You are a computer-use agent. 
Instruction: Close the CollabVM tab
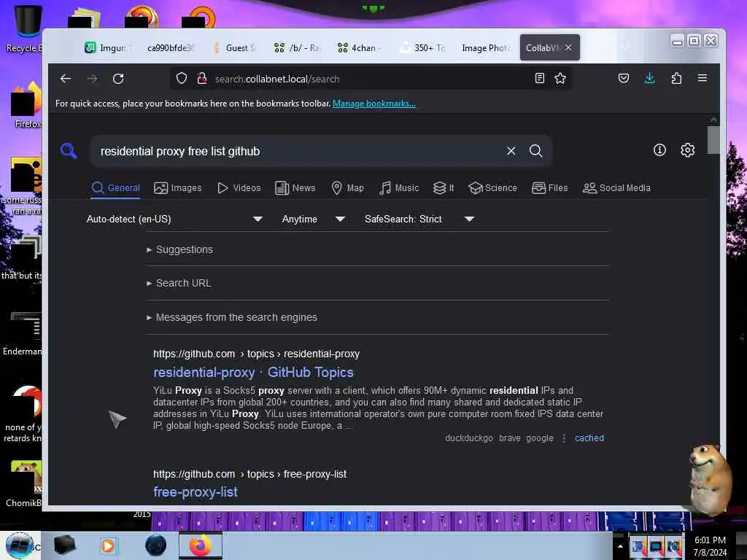(x=568, y=47)
